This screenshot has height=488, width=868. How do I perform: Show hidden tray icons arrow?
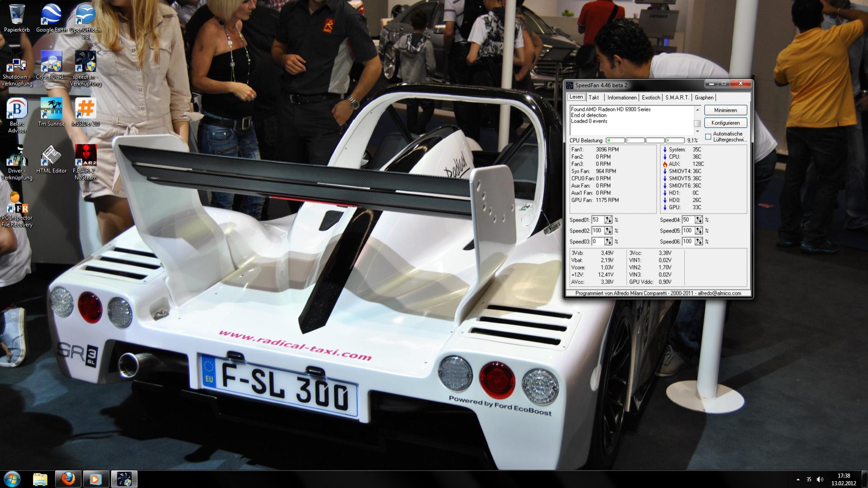[798, 479]
